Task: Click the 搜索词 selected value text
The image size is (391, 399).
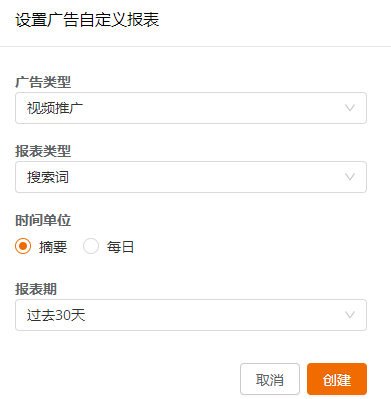Action: pos(48,177)
